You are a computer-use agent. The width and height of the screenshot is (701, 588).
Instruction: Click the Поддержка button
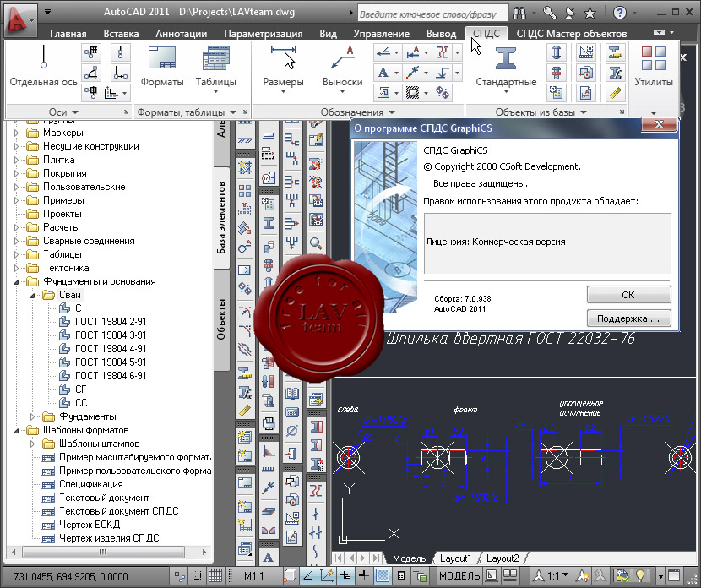point(628,318)
